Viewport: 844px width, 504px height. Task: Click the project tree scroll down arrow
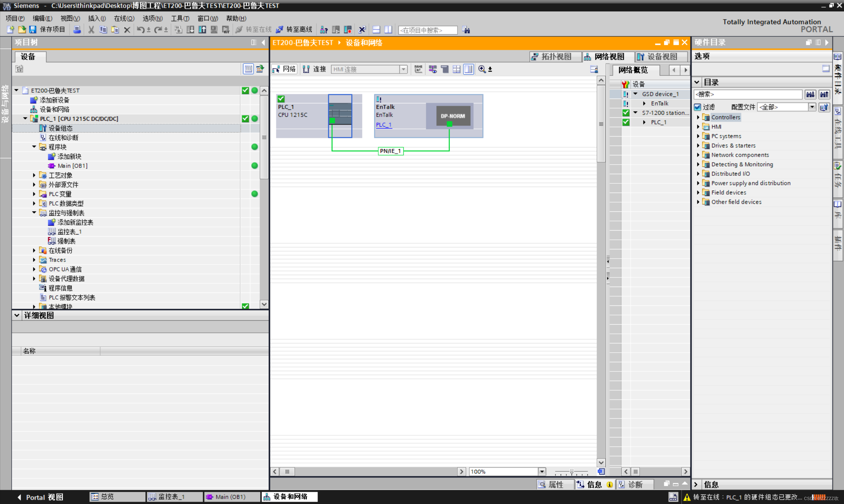click(264, 304)
